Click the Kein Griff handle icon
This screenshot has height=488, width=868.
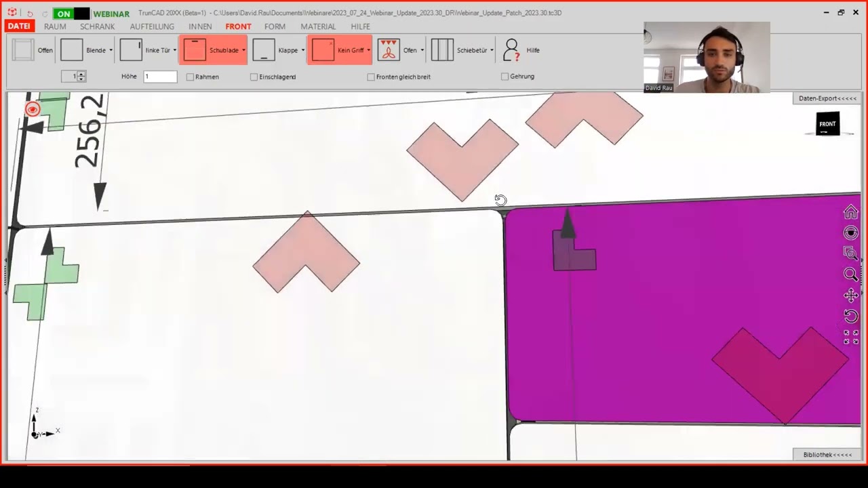(323, 50)
